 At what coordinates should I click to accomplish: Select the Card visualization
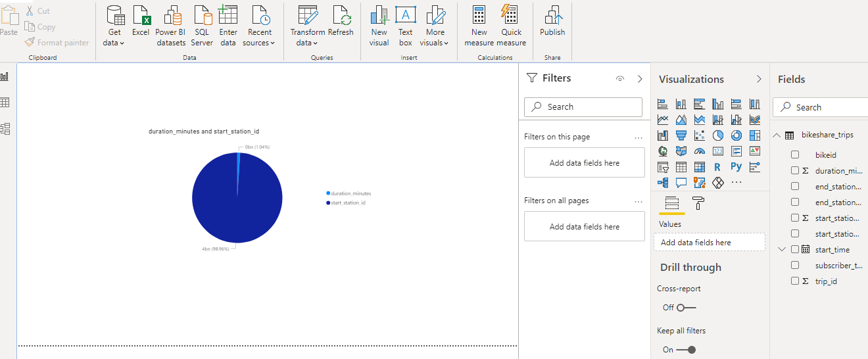click(718, 151)
